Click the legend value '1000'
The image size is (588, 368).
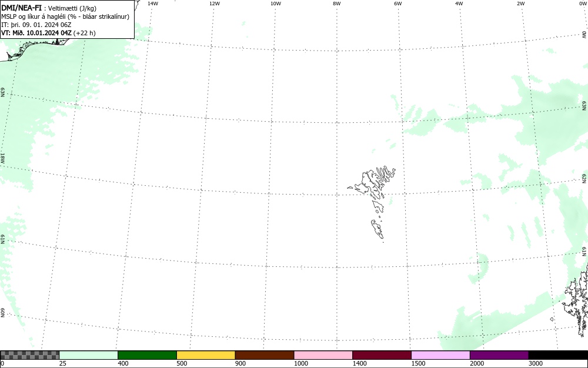300,363
